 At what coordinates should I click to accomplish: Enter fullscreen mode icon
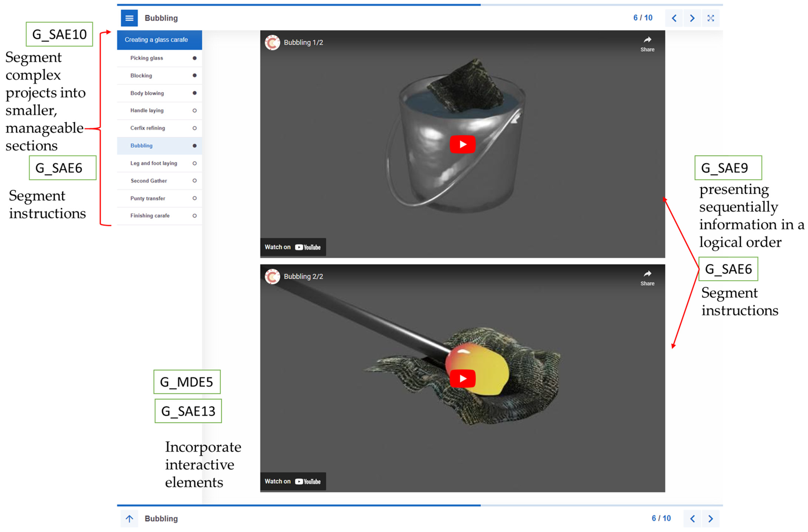pyautogui.click(x=711, y=18)
